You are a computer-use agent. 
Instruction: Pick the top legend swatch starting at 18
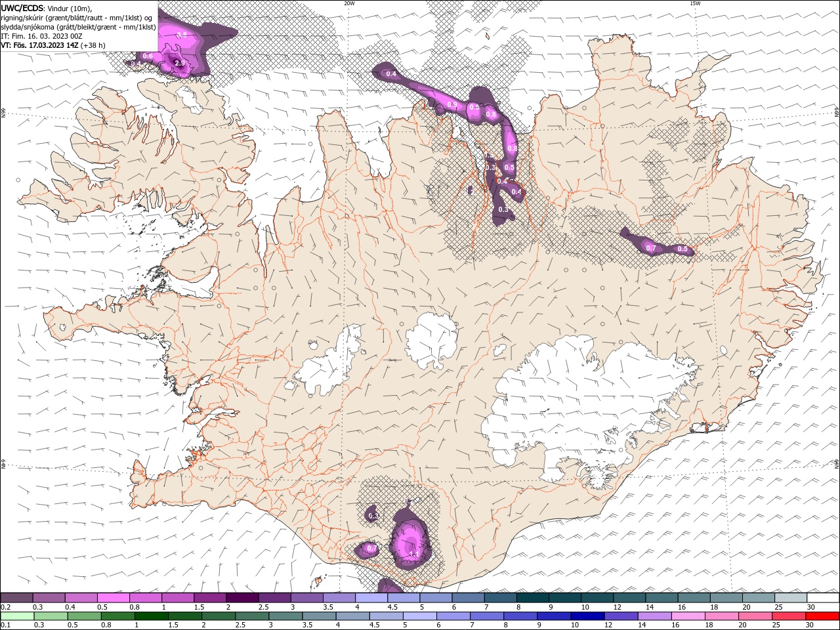(x=726, y=598)
